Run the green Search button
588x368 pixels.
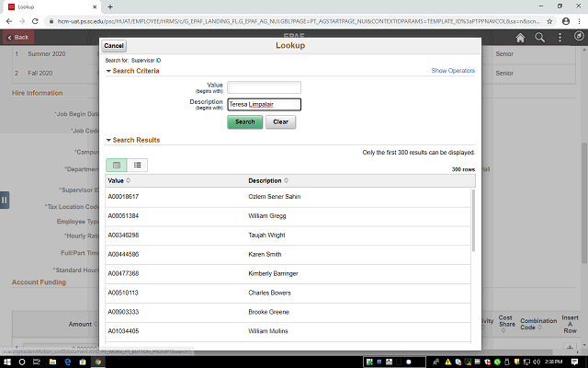point(245,122)
